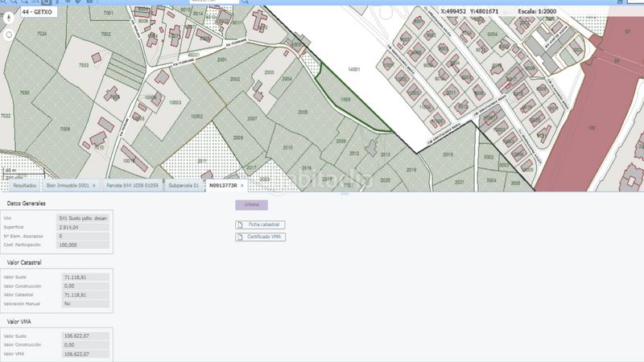Close the Bien Inmueble 0001 tab

point(94,185)
